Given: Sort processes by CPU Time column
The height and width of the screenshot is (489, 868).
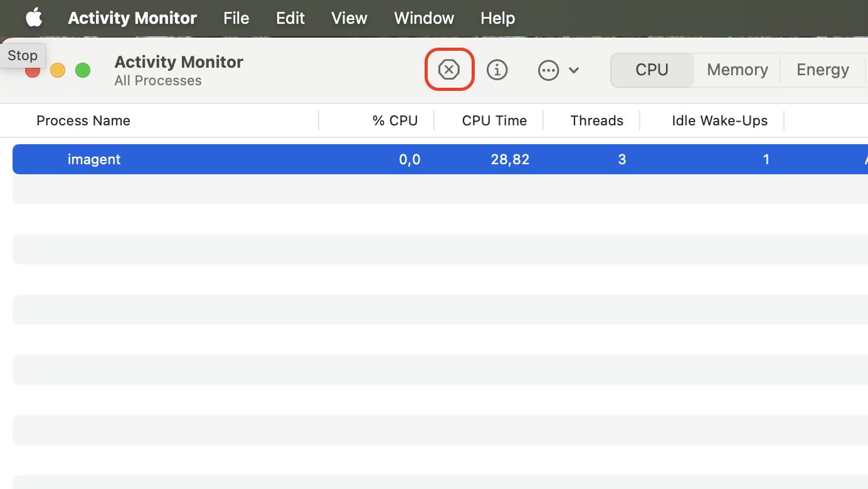Looking at the screenshot, I should (x=493, y=120).
